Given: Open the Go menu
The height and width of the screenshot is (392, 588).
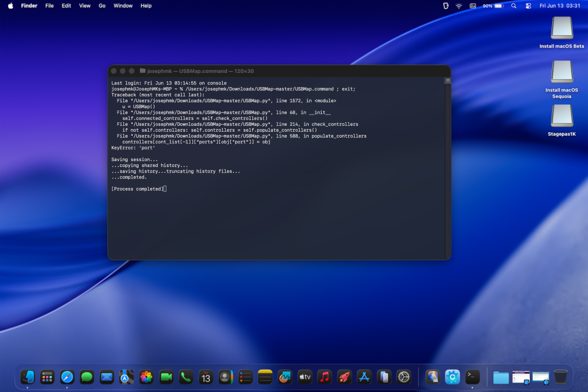Looking at the screenshot, I should click(x=102, y=6).
